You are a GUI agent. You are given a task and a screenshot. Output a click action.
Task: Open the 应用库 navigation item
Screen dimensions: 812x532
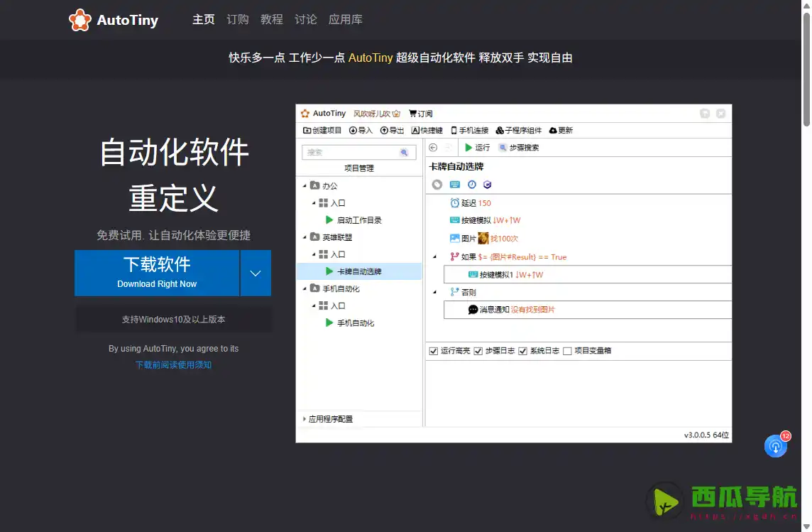click(346, 20)
